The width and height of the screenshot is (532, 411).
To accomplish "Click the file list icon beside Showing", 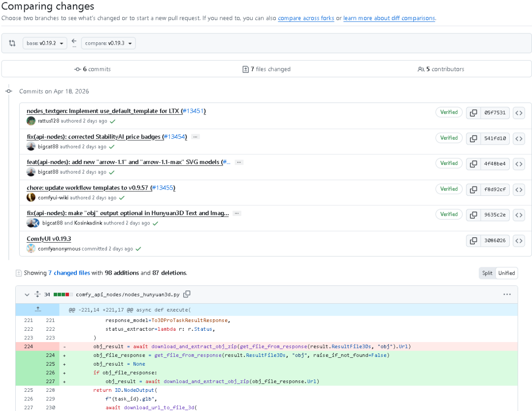I will pyautogui.click(x=19, y=273).
